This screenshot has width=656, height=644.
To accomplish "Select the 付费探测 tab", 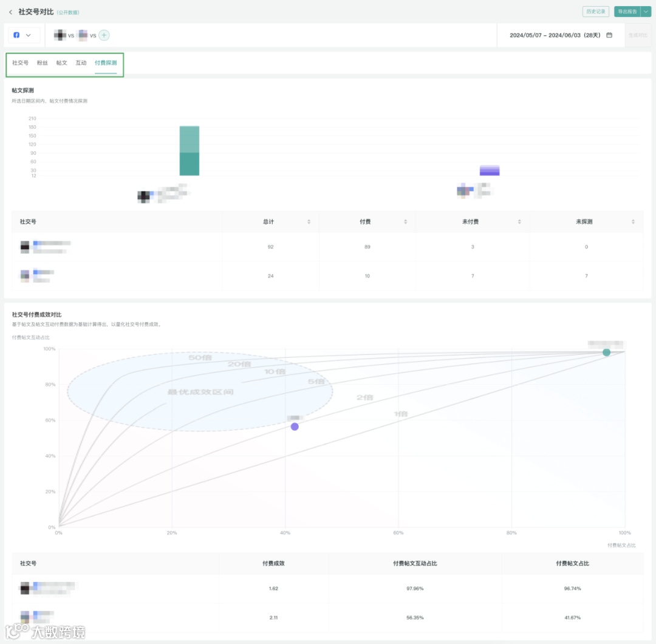I will [x=106, y=63].
